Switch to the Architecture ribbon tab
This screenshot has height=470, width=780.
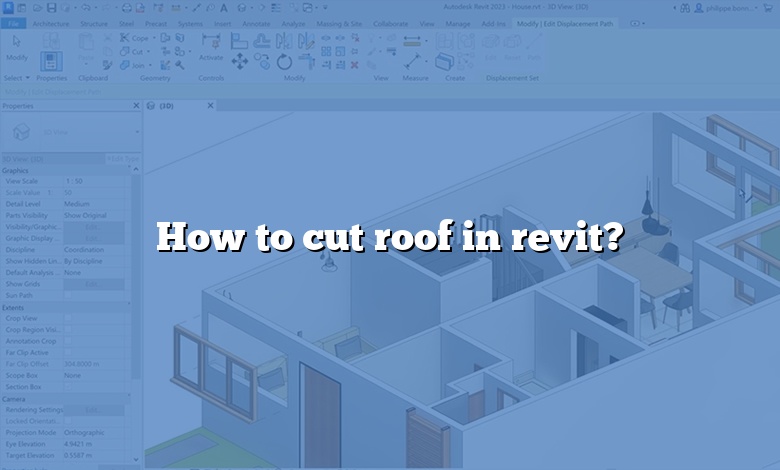pos(51,24)
